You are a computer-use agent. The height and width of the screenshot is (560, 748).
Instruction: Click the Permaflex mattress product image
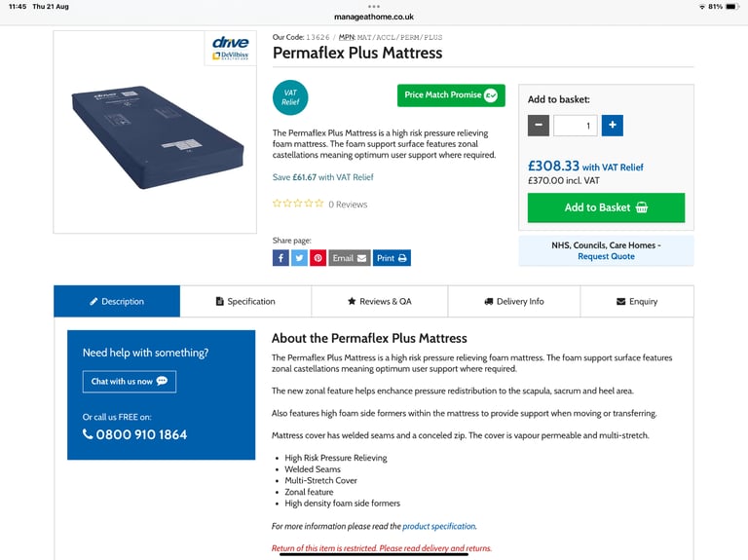pos(157,137)
